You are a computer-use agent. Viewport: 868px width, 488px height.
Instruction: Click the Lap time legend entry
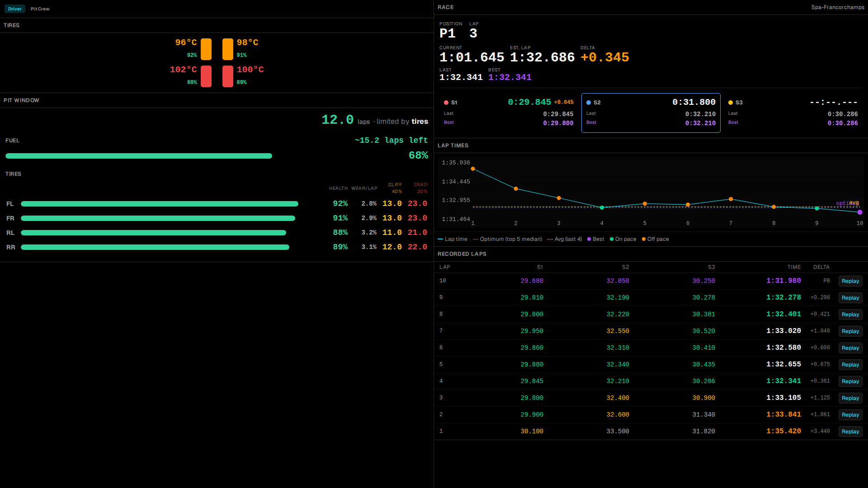[x=453, y=239]
